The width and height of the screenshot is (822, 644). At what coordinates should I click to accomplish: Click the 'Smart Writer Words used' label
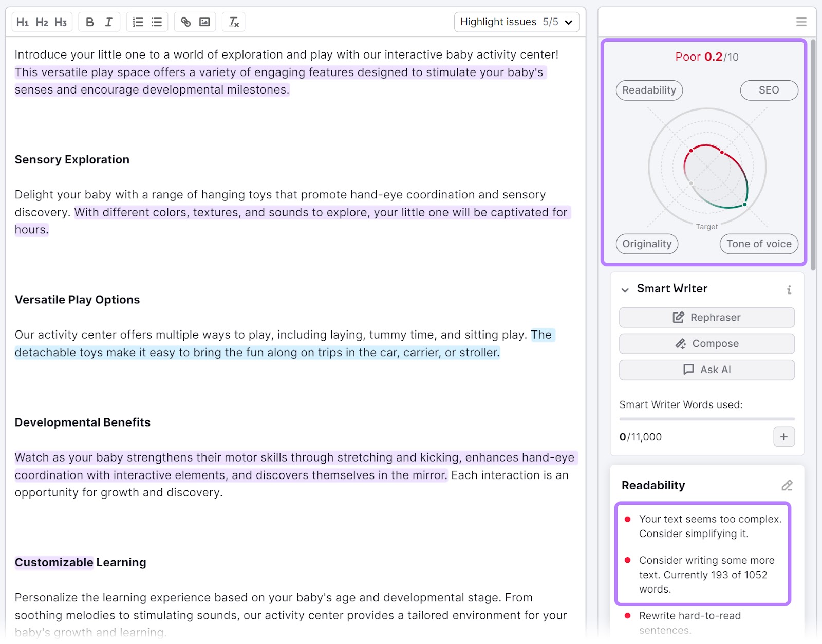point(681,405)
